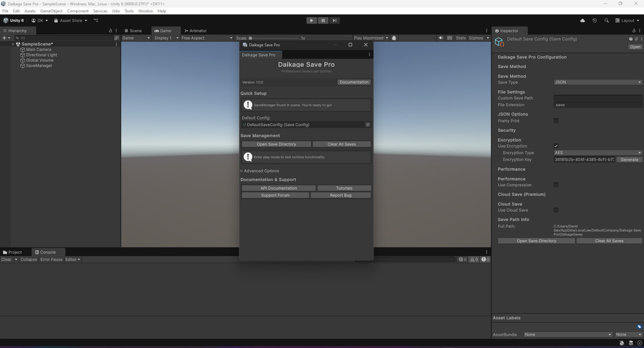This screenshot has width=644, height=348.
Task: Open the Daikage Save Pro window options
Action: coord(369,55)
